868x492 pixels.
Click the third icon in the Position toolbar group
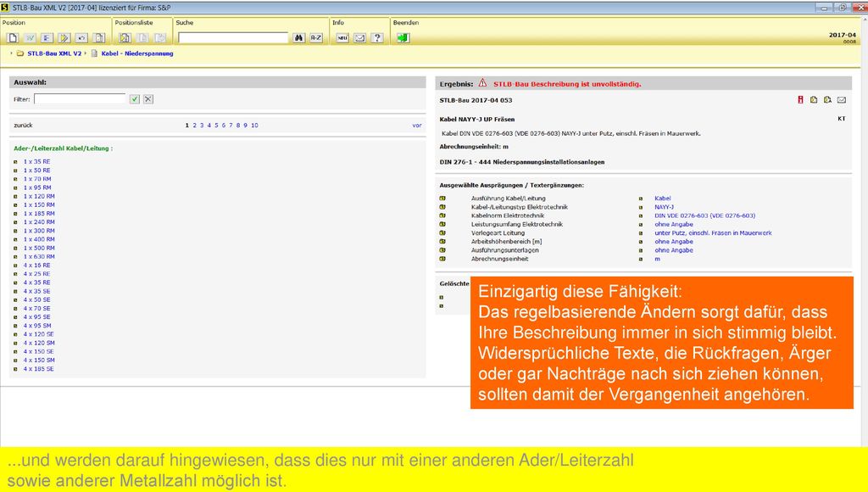[x=47, y=37]
